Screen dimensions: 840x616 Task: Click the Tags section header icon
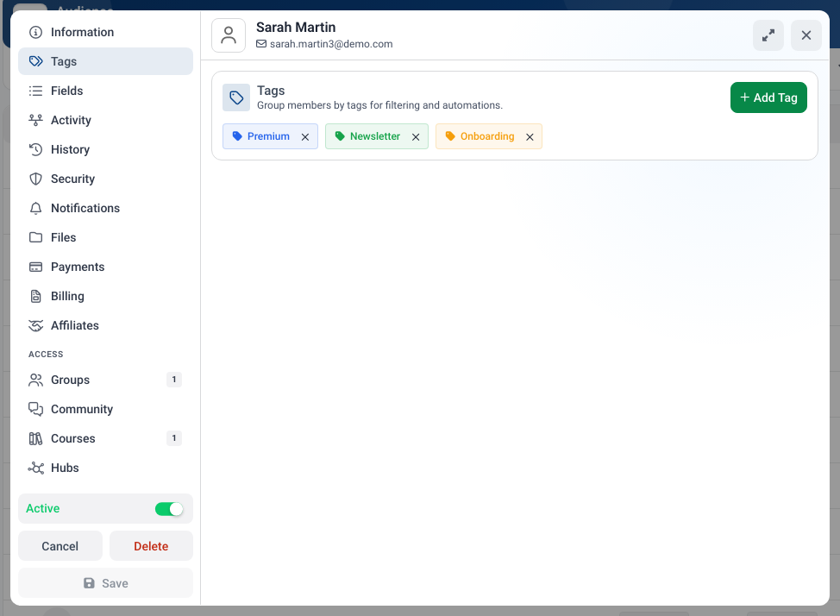pos(236,97)
